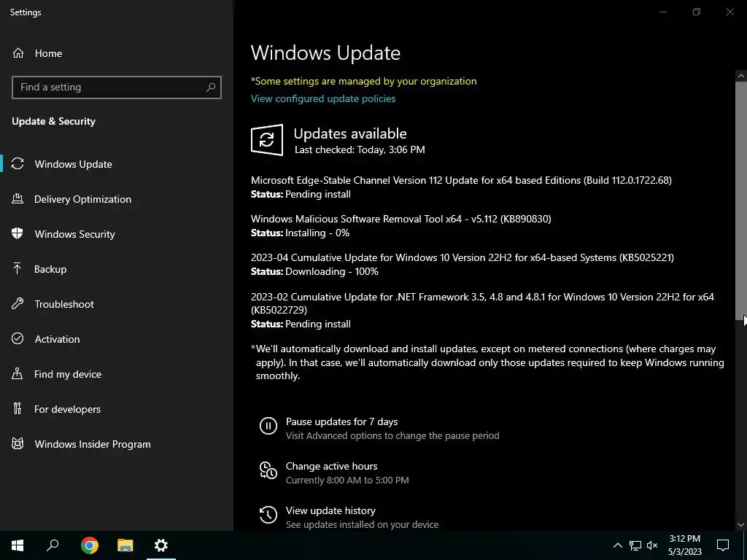Launch Google Chrome from the taskbar
The image size is (747, 560).
[x=90, y=545]
